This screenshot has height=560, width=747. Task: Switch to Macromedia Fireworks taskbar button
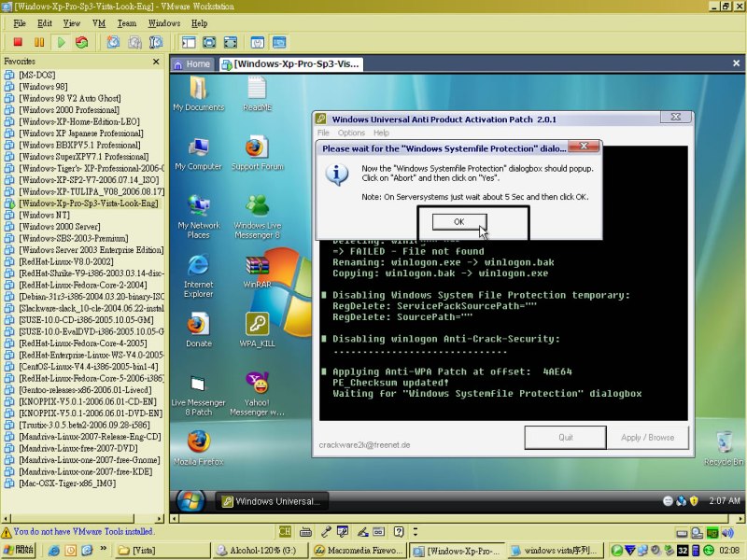tap(359, 550)
